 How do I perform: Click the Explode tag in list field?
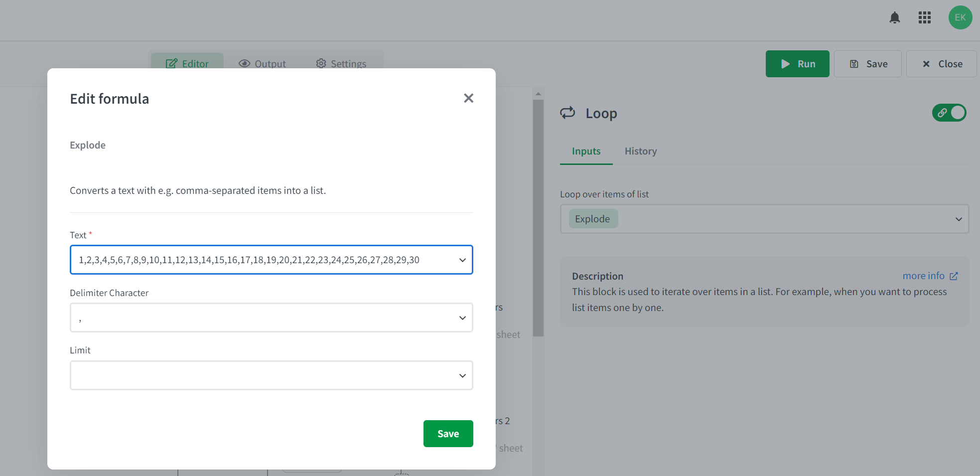593,219
